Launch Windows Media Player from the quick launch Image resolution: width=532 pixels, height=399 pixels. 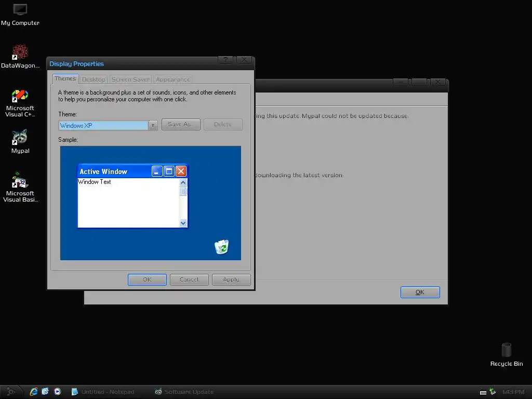click(57, 392)
